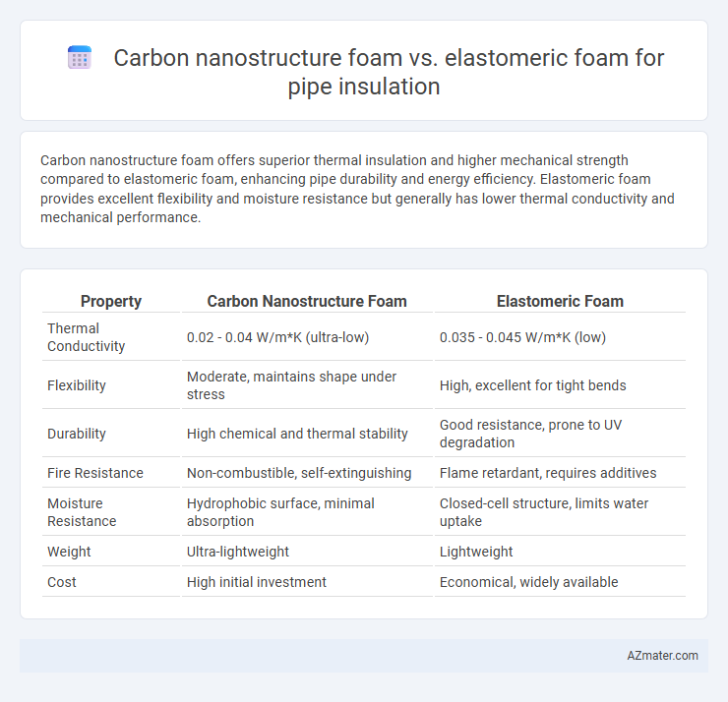Viewport: 728px width, 702px height.
Task: Click cell 'High initial investment'
Action: [307, 582]
